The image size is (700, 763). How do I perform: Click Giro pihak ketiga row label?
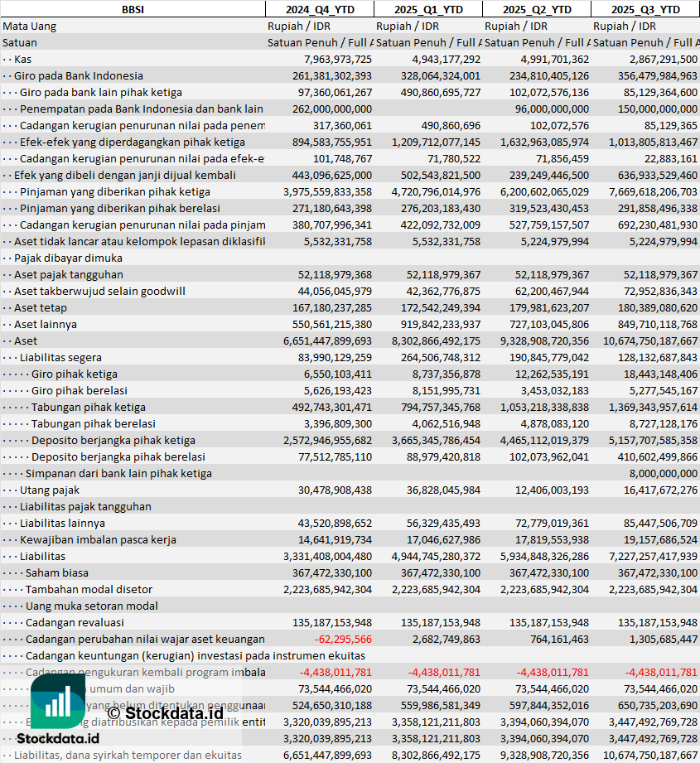75,374
